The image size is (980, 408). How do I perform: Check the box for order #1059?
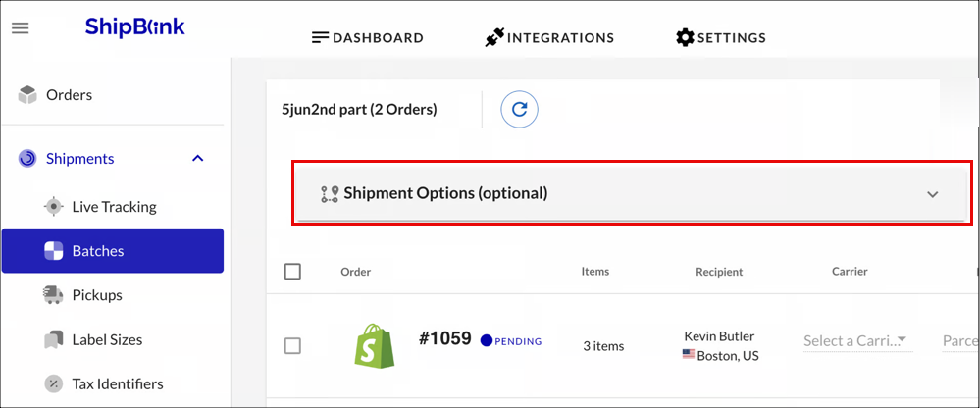(292, 345)
